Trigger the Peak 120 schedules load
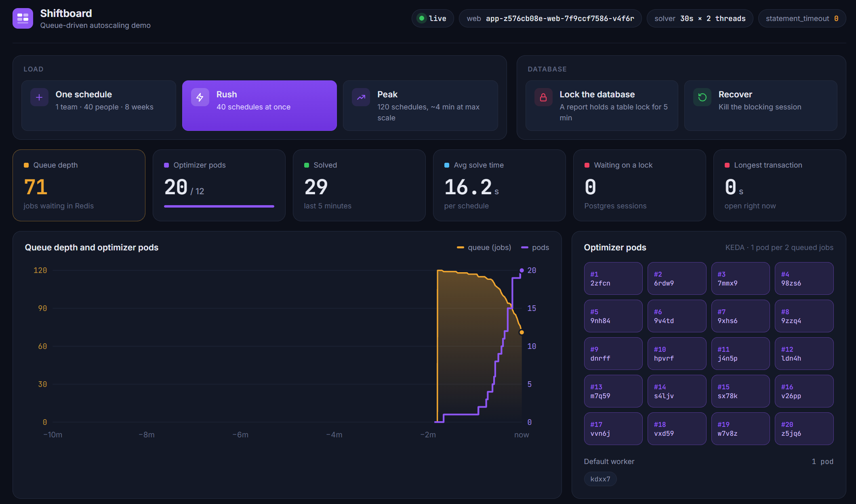This screenshot has width=856, height=504. 420,105
